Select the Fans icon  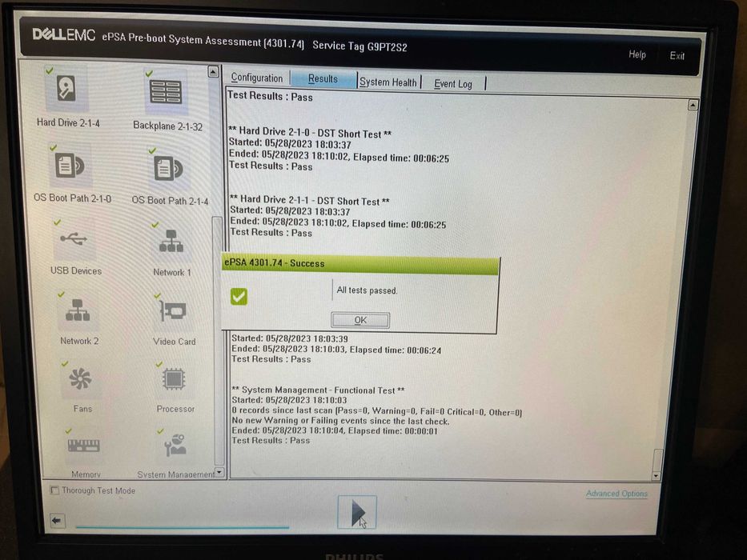[x=81, y=379]
